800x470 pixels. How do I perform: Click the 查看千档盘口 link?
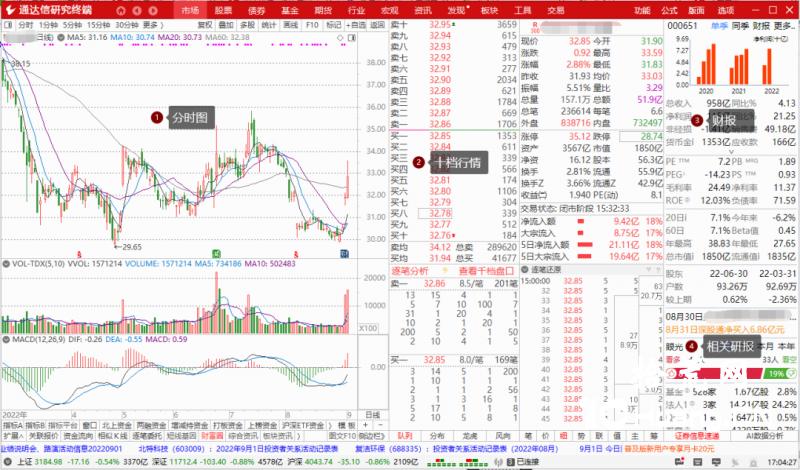tap(486, 271)
